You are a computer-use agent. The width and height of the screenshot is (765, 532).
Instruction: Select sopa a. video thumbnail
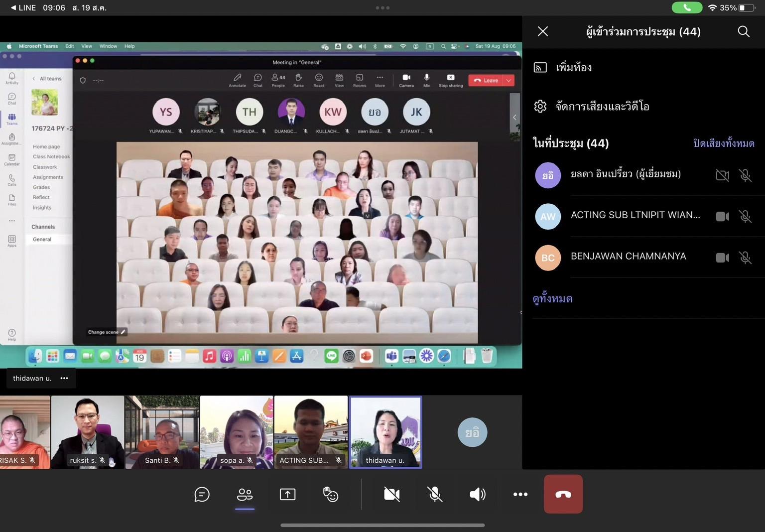237,432
